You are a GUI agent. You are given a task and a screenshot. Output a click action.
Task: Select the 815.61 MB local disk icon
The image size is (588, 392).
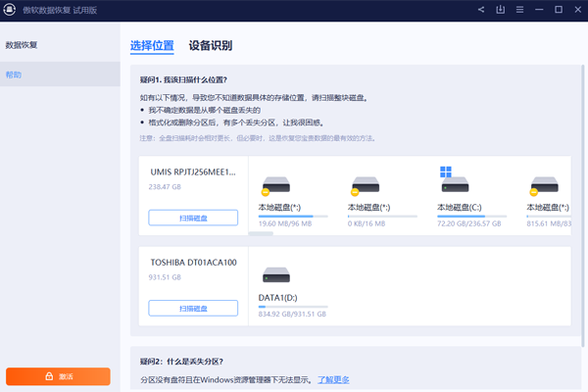(545, 185)
